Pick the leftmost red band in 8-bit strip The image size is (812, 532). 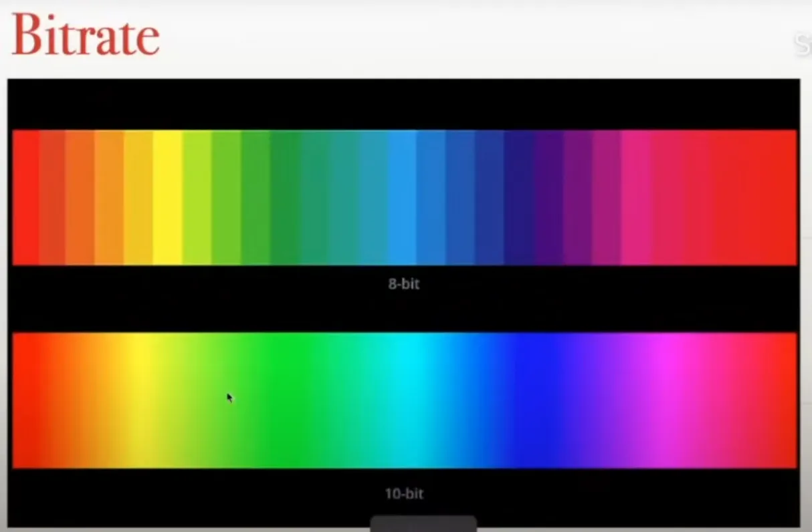tap(25, 197)
